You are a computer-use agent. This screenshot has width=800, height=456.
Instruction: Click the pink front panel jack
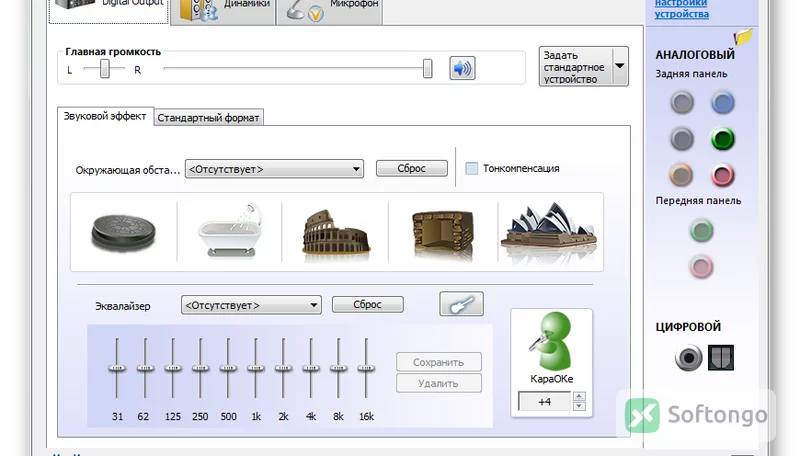tap(702, 267)
